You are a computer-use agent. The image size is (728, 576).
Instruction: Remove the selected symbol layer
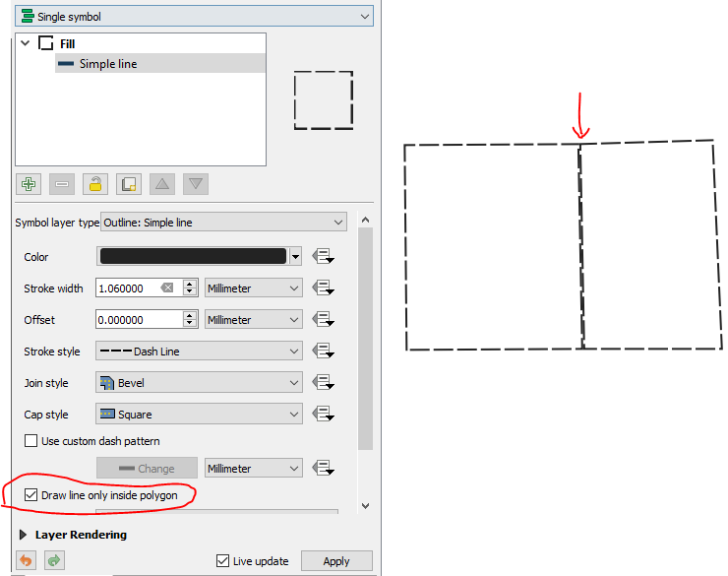click(x=62, y=184)
